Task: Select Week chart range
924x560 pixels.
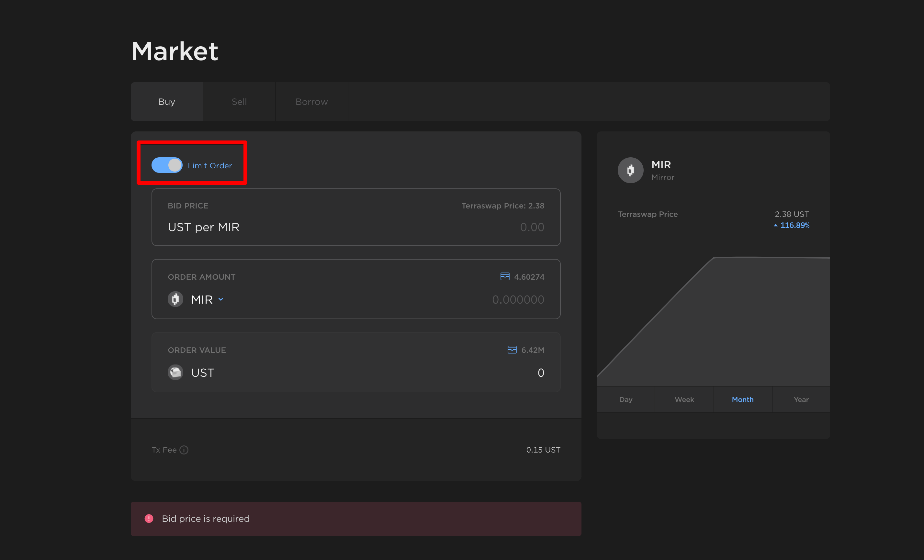Action: (684, 399)
